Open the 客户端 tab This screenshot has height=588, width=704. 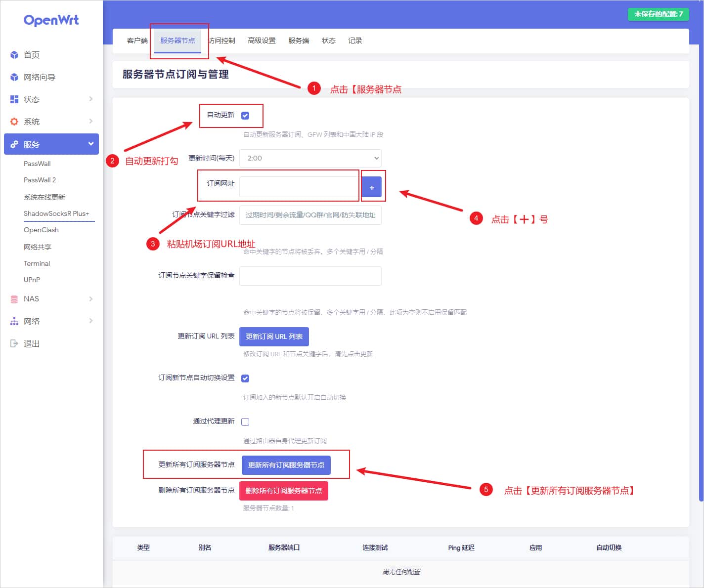click(x=137, y=41)
